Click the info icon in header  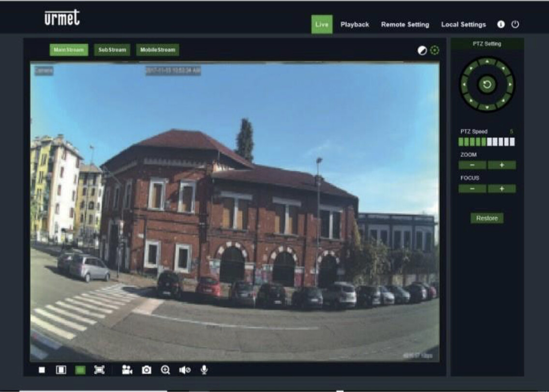501,24
